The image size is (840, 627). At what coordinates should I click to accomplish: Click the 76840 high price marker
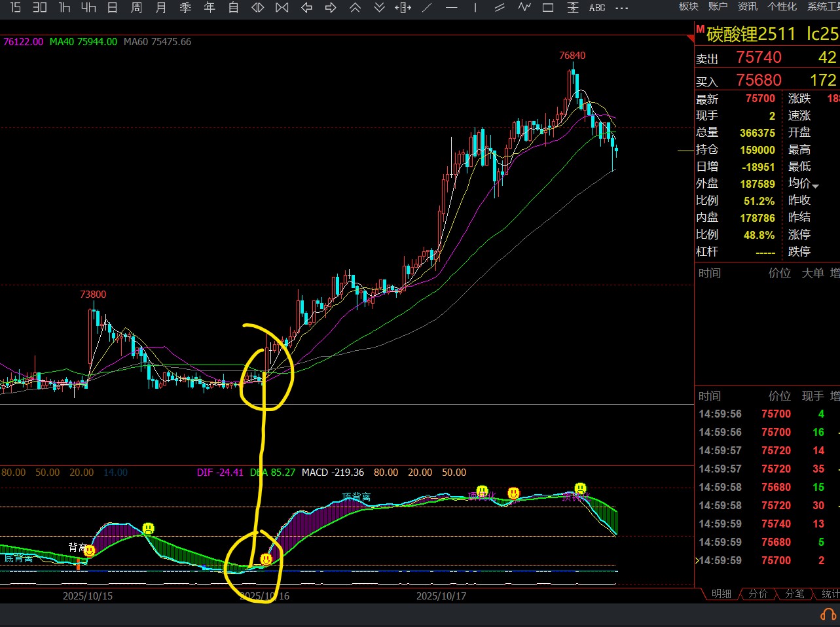pyautogui.click(x=572, y=56)
